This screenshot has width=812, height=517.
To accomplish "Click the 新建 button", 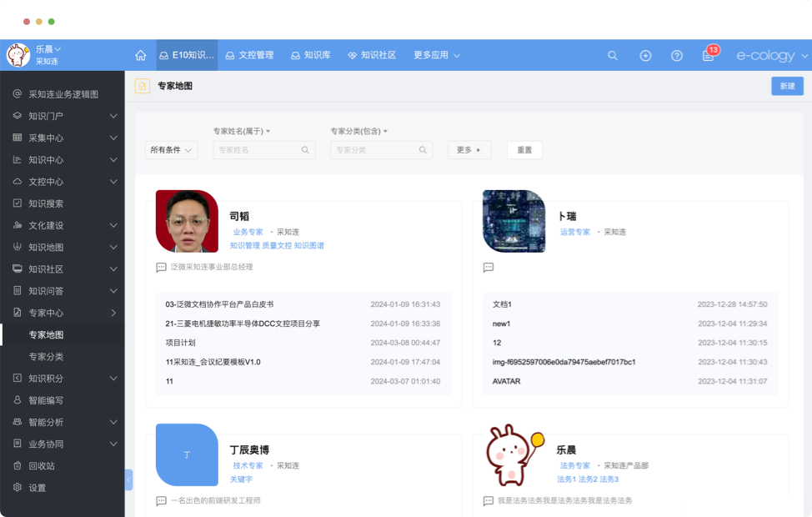I will pyautogui.click(x=787, y=86).
